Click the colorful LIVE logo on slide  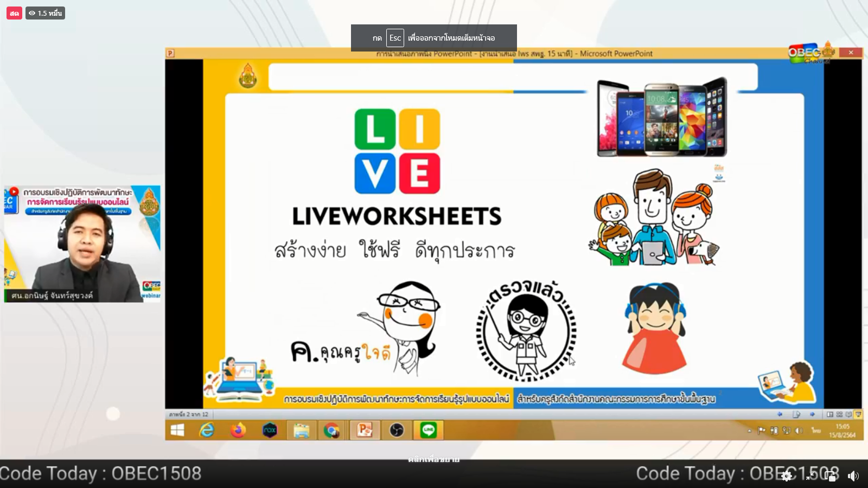point(397,151)
